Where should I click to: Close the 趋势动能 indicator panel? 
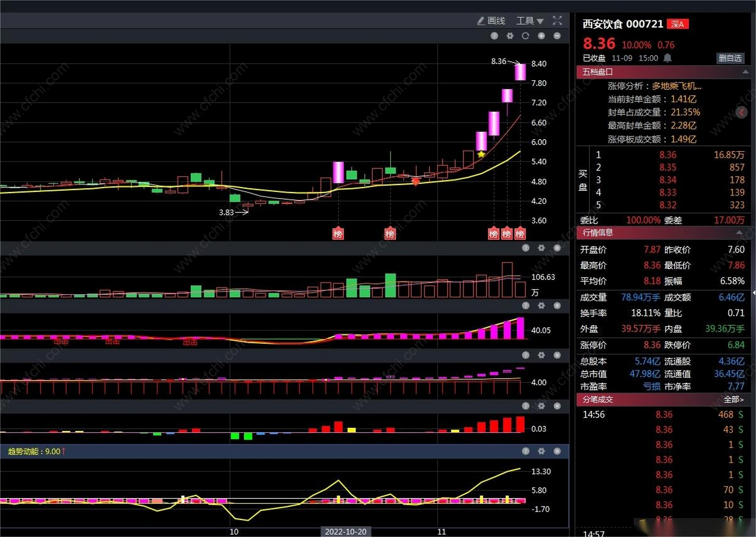tap(557, 451)
